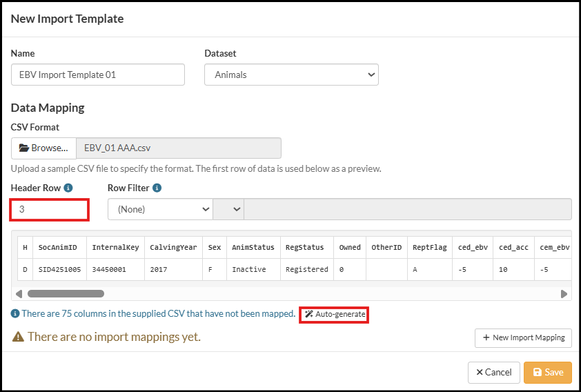The image size is (581, 392).
Task: Click the EBV_01 AAA.csv filename field
Action: [x=178, y=148]
